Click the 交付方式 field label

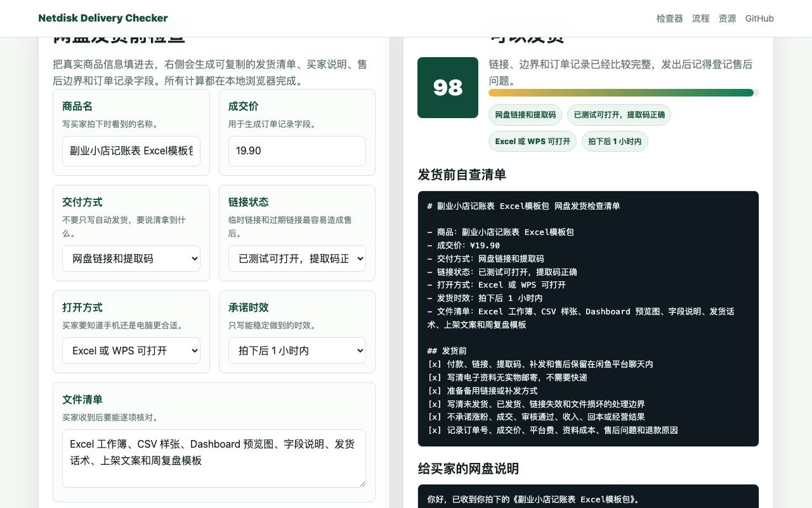point(82,202)
